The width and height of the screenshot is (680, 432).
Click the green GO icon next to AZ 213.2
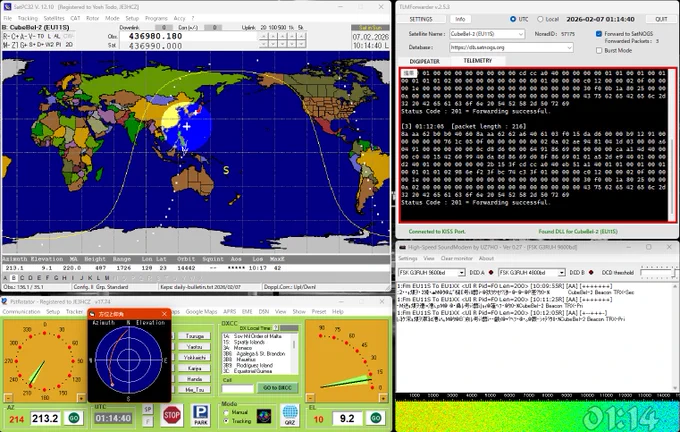click(x=74, y=418)
